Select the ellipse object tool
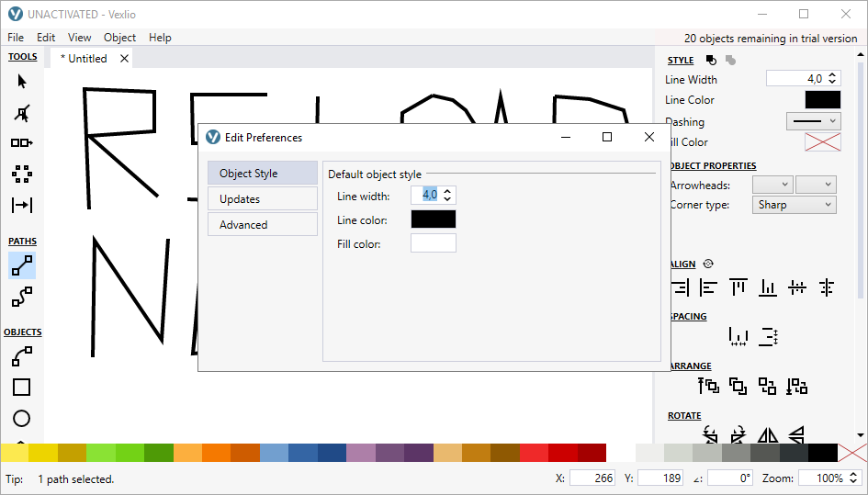The height and width of the screenshot is (495, 868). point(22,419)
